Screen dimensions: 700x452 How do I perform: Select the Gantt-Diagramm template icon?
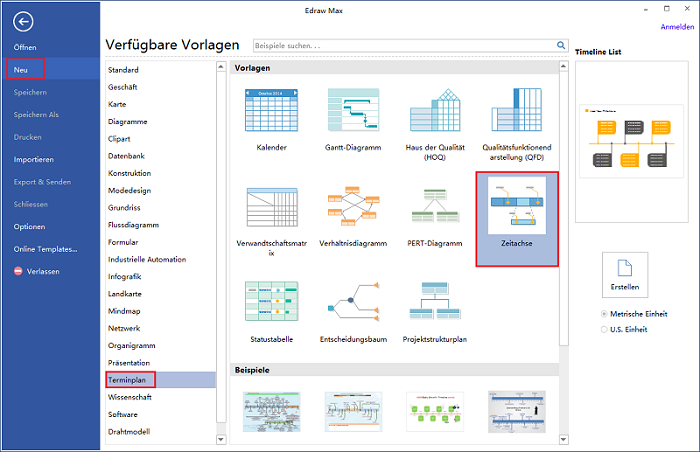pos(353,110)
